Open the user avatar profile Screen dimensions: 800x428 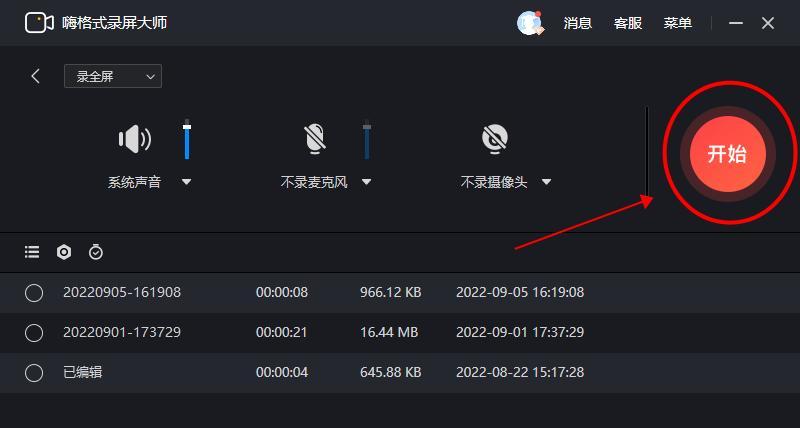(530, 23)
